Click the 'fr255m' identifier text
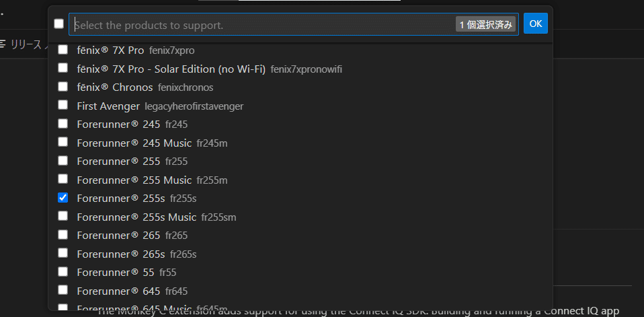This screenshot has width=644, height=317. 212,180
